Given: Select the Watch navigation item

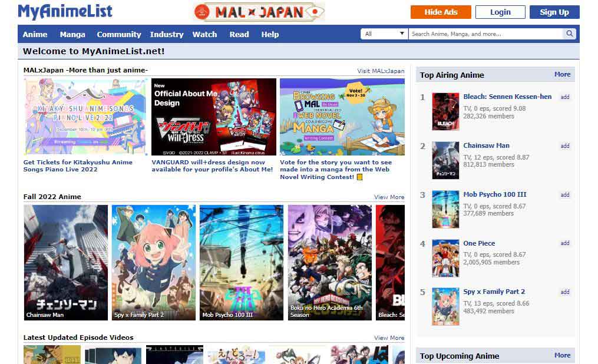Looking at the screenshot, I should [x=204, y=34].
